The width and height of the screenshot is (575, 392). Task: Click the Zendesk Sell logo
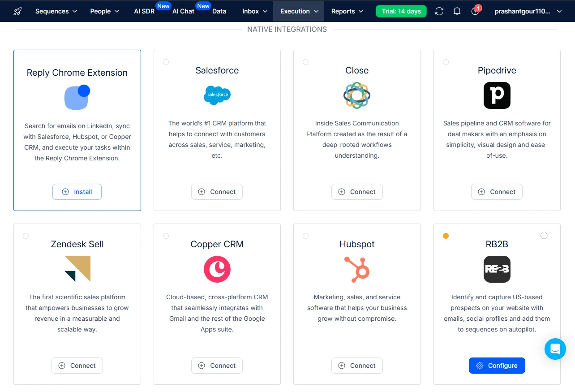(x=77, y=269)
